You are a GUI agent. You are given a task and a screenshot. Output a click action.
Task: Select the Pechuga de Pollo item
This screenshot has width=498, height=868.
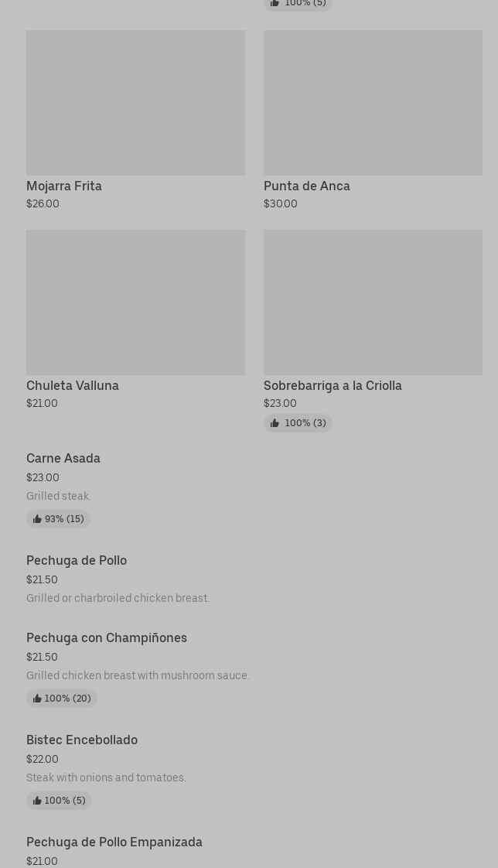coord(77,560)
